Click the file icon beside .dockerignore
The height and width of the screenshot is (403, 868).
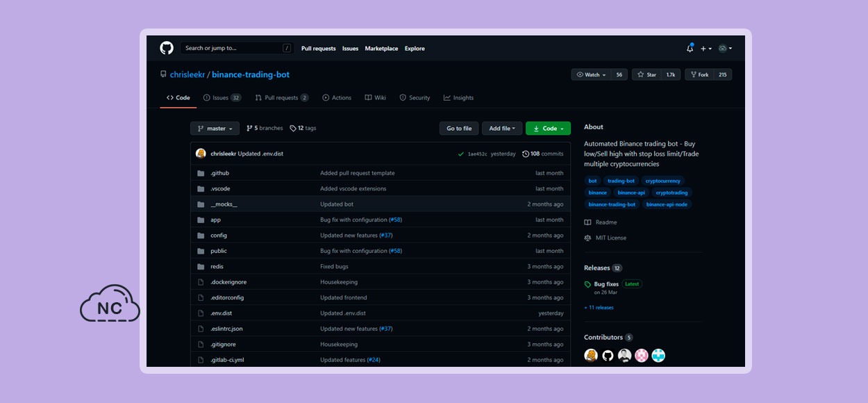[201, 282]
